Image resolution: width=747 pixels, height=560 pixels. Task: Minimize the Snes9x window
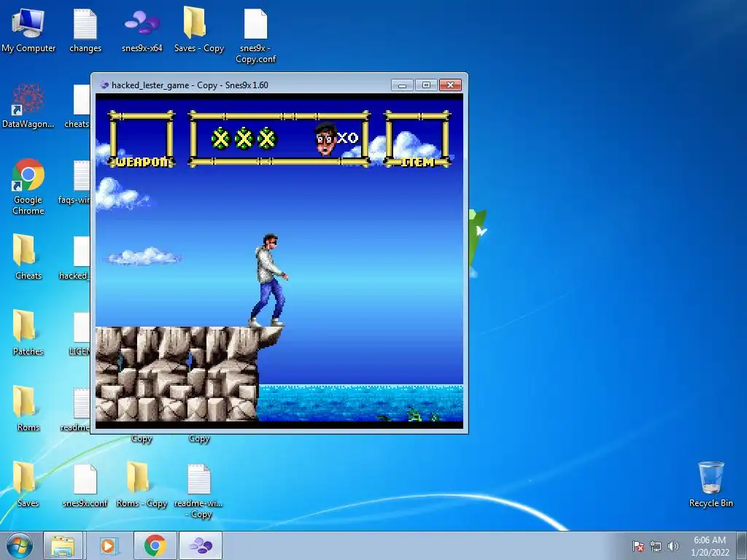pos(402,85)
